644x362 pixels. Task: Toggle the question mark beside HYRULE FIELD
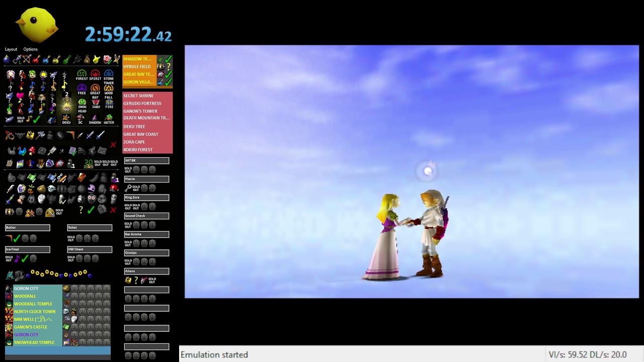pyautogui.click(x=169, y=66)
